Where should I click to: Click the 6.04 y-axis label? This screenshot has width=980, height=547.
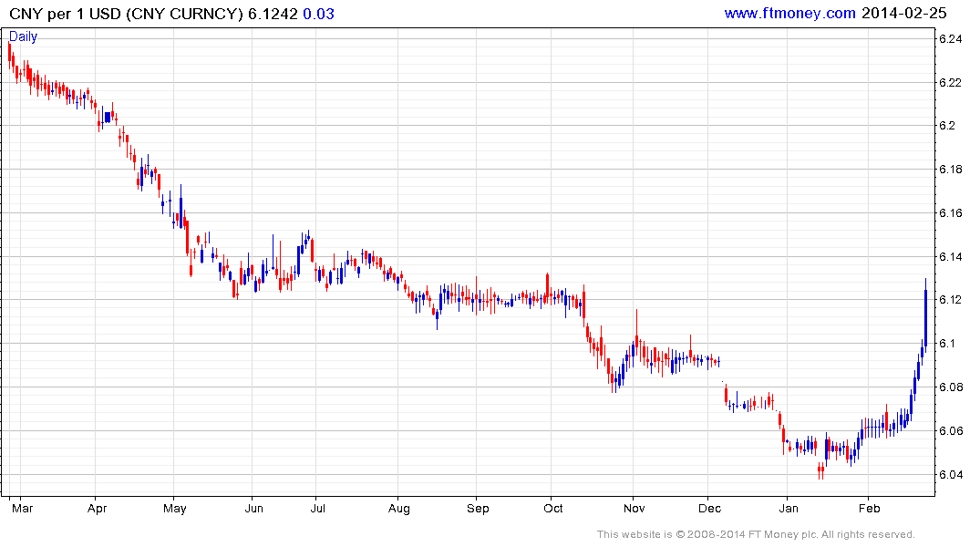(x=951, y=474)
